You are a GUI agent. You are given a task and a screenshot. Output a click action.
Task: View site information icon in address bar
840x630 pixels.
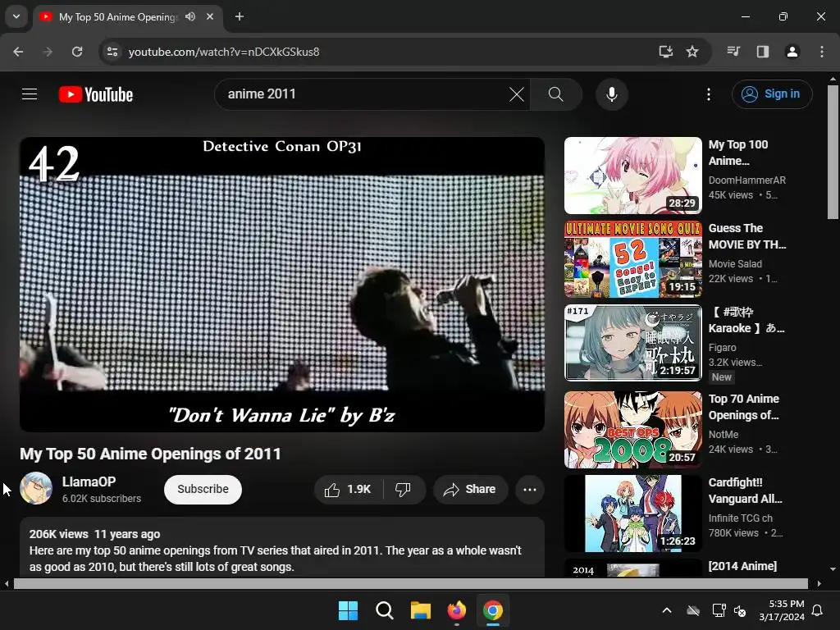tap(112, 52)
